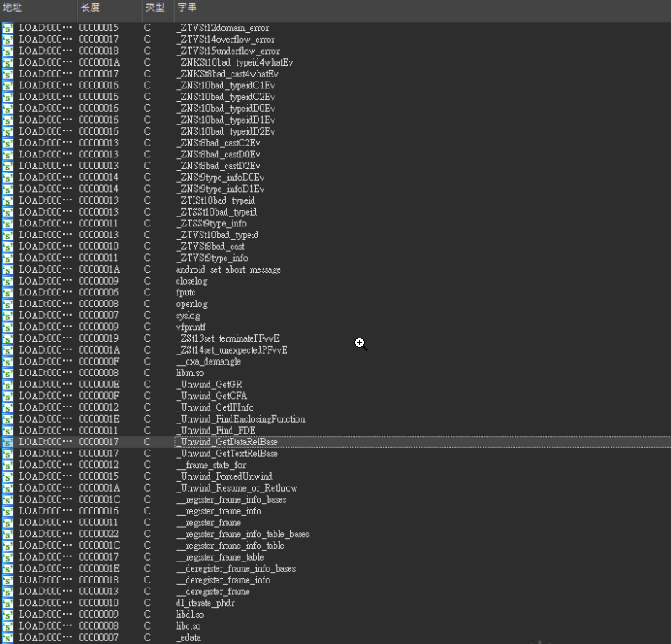This screenshot has width=671, height=644.
Task: Click the length value 00000022
Action: [x=99, y=534]
